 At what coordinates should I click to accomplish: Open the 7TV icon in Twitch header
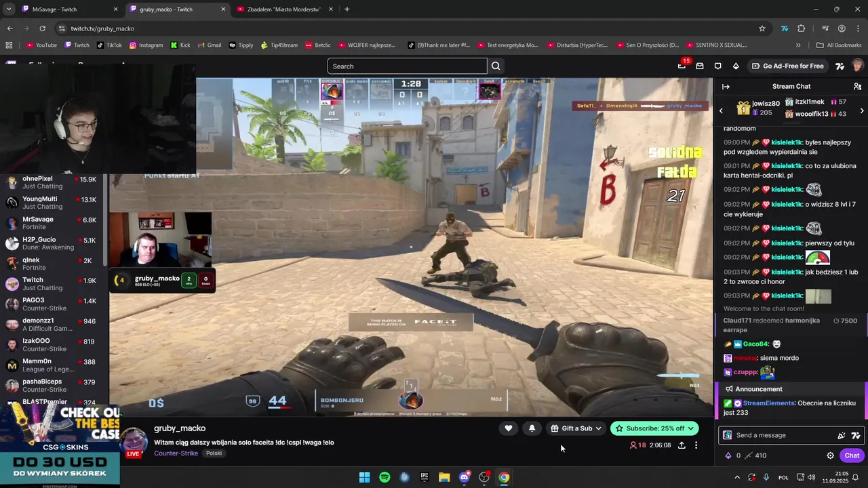coord(840,66)
